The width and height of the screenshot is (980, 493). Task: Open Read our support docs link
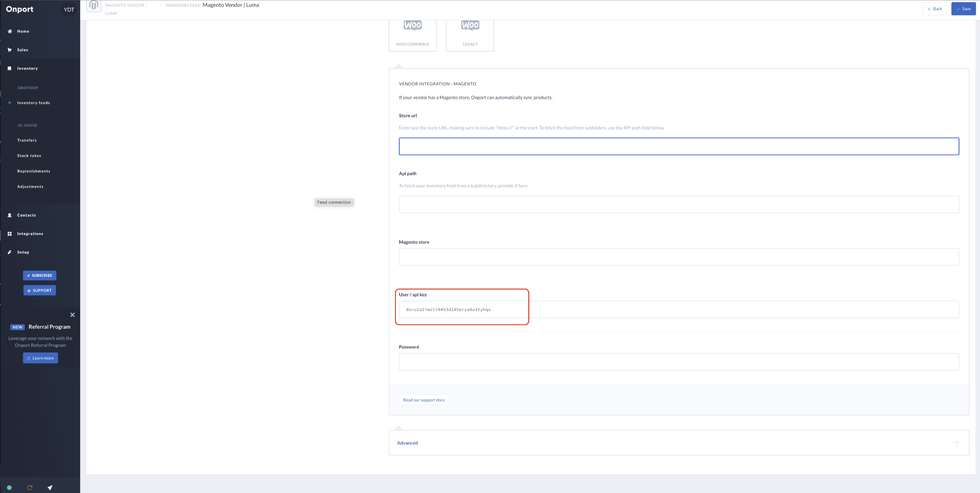[424, 400]
